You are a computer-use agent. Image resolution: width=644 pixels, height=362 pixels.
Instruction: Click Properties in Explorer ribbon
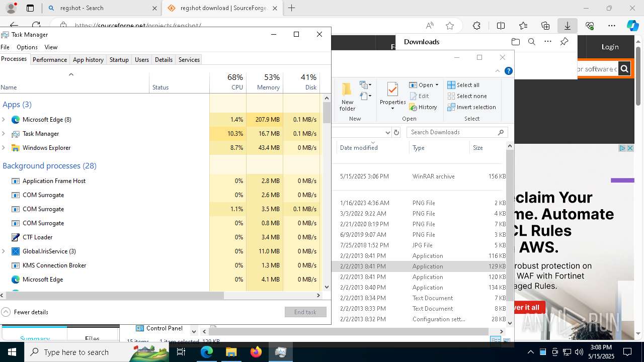(392, 97)
